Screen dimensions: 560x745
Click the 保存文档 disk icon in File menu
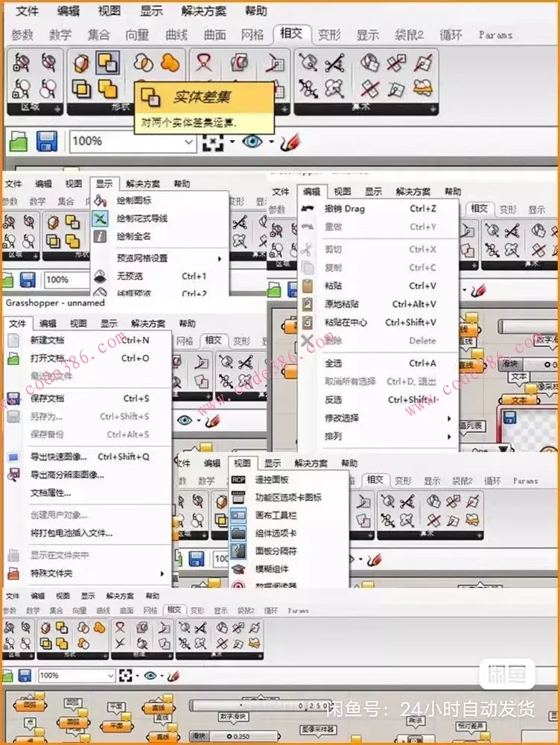click(x=13, y=398)
